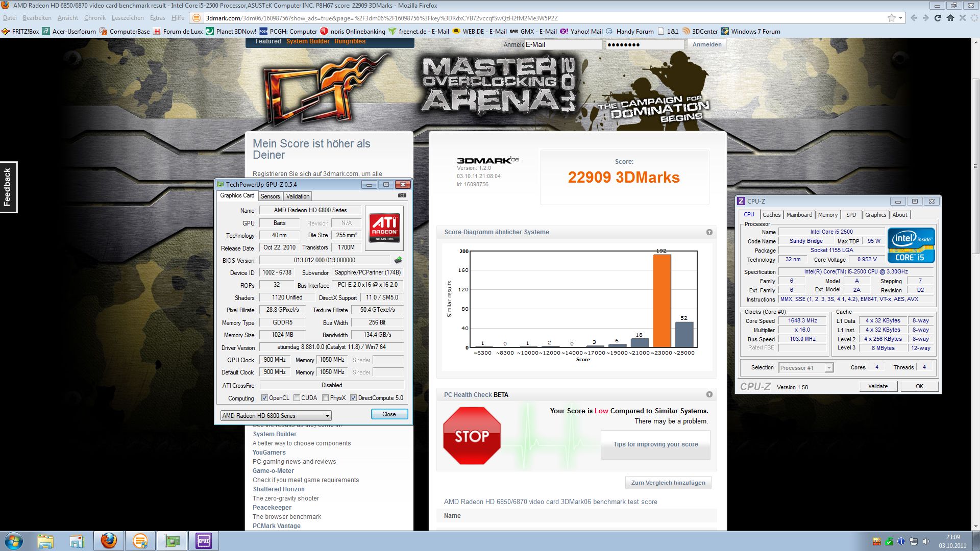Open the ComputerBase bookmark
Screen dimensions: 980x551
click(125, 31)
